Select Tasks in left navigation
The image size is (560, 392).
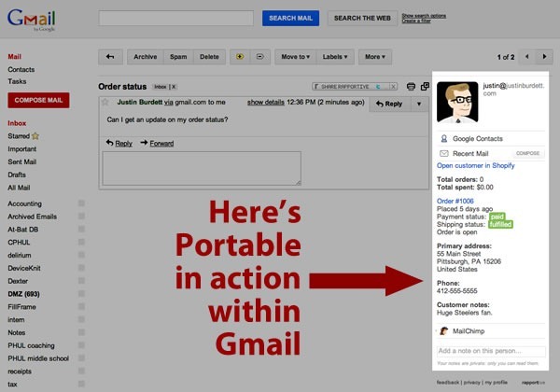[17, 81]
